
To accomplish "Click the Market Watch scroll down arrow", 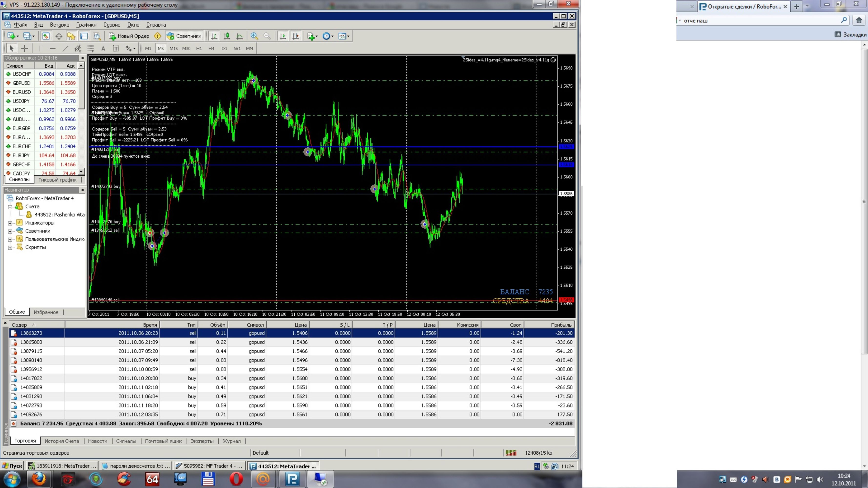I will [81, 172].
